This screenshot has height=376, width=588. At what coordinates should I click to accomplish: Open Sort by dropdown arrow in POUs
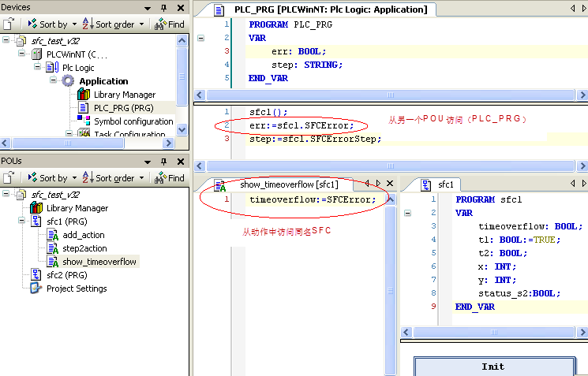pyautogui.click(x=74, y=178)
